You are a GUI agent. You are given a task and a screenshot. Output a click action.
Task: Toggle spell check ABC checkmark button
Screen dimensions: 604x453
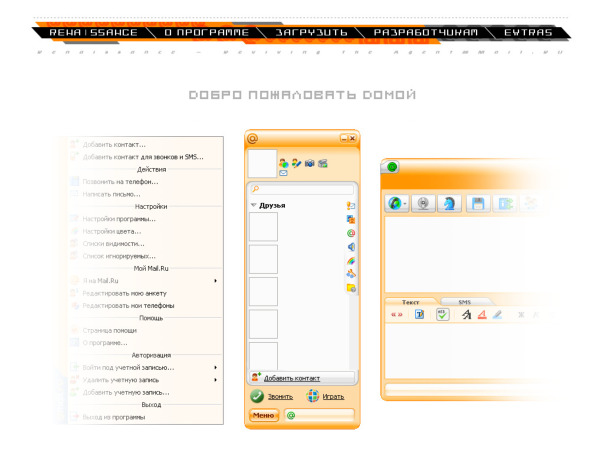(x=443, y=315)
